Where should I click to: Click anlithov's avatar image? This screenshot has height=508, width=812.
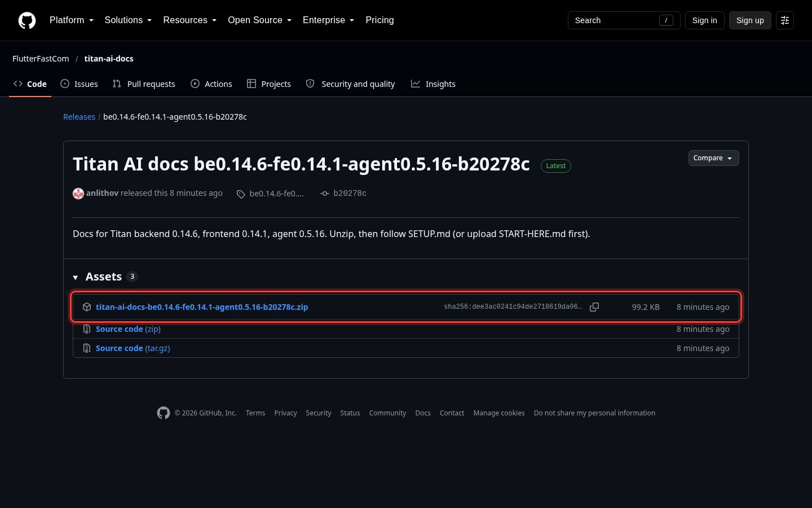[78, 194]
